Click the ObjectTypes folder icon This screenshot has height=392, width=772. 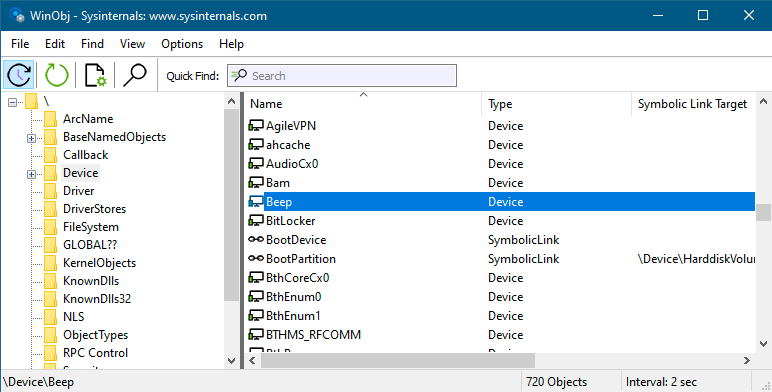tap(50, 335)
